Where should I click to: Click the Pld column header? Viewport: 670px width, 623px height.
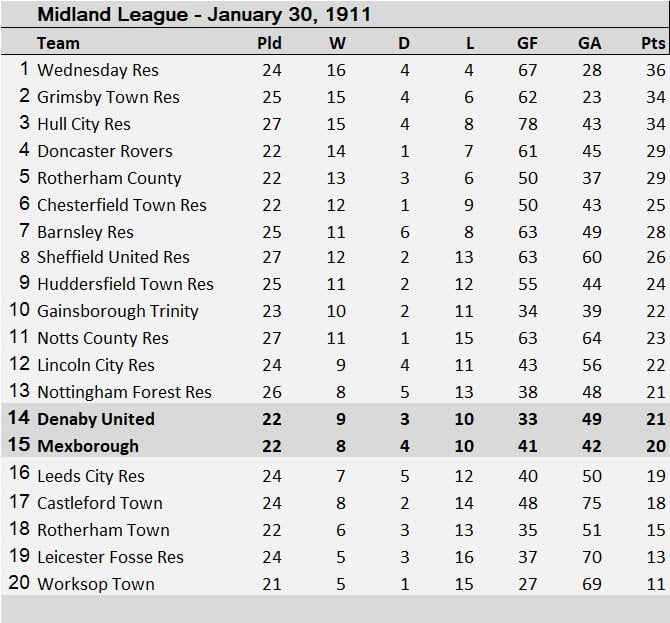click(x=270, y=43)
